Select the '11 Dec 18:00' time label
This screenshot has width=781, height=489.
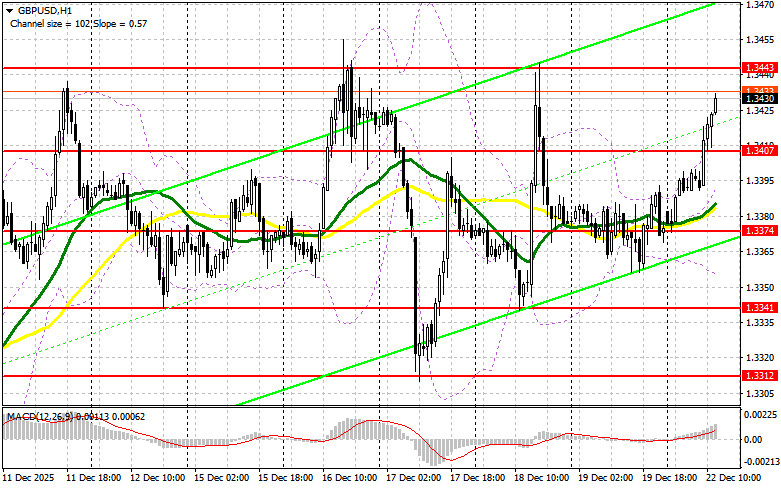pyautogui.click(x=94, y=478)
